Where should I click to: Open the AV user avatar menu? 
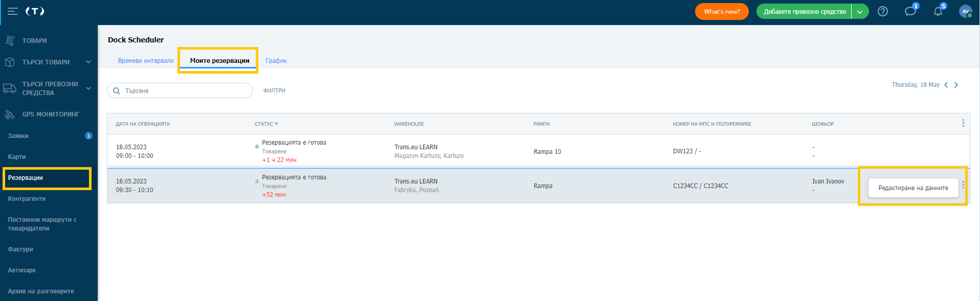coord(966,11)
